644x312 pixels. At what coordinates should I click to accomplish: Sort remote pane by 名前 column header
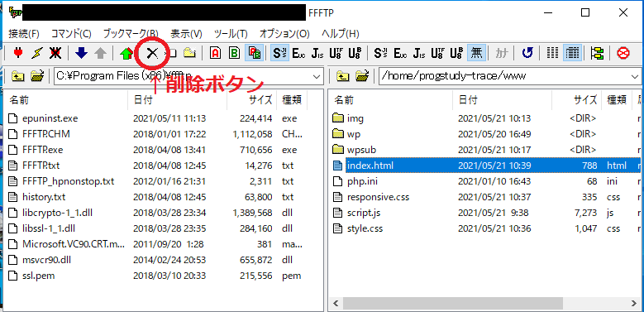391,100
